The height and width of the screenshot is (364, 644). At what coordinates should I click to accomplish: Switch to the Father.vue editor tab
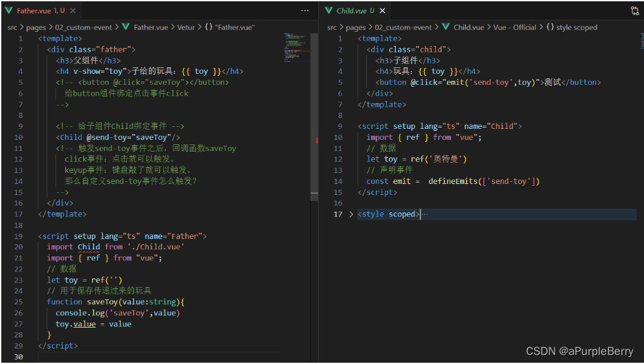[40, 10]
